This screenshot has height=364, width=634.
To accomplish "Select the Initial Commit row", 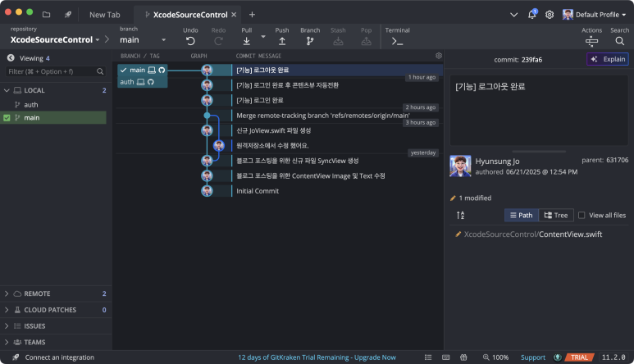I will (x=258, y=191).
